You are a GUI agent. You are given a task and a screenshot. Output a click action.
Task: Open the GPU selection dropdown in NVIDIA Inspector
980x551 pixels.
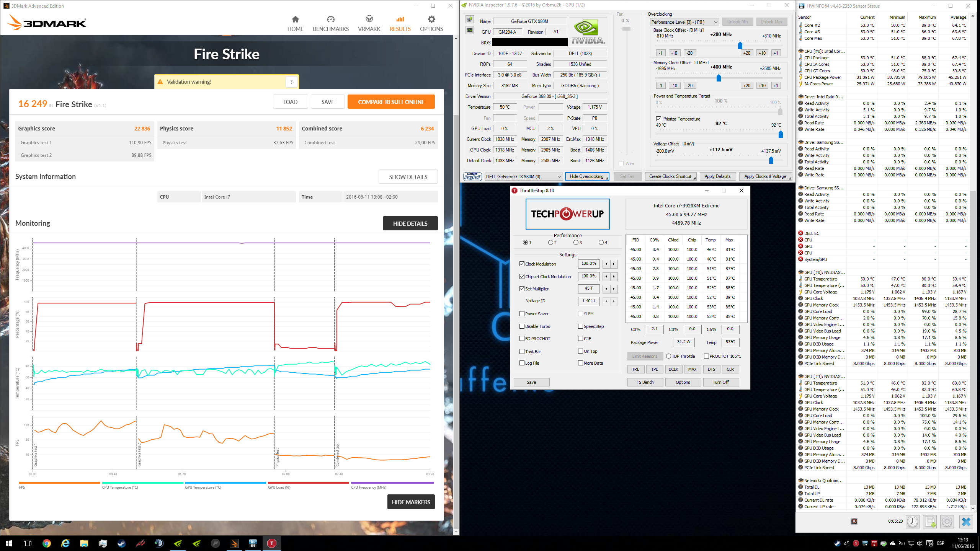523,176
